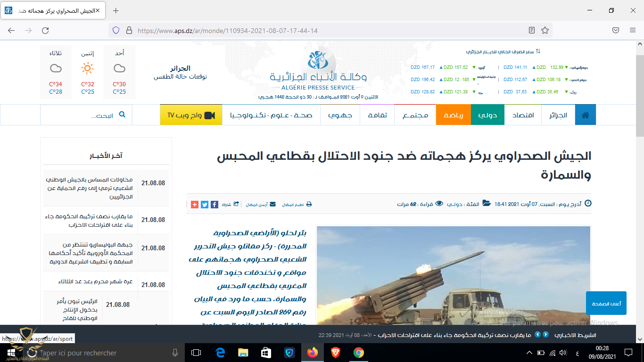Screen dimensions: 644x362
Task: Open the اقتصاد (Economy) menu section
Action: [523, 115]
